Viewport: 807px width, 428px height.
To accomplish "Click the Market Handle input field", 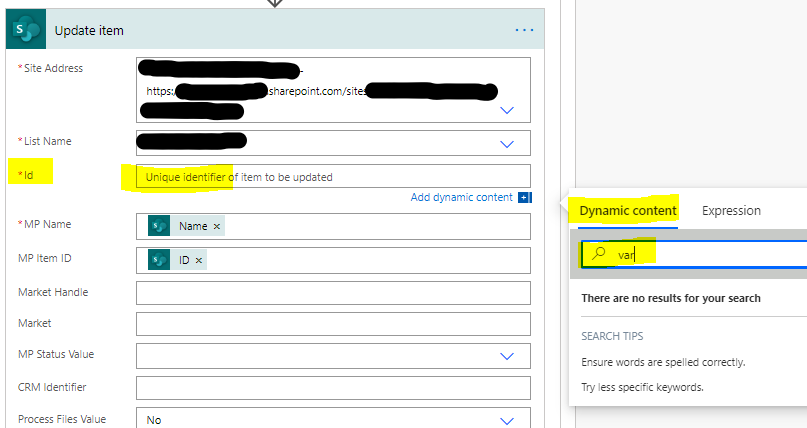I will [333, 293].
